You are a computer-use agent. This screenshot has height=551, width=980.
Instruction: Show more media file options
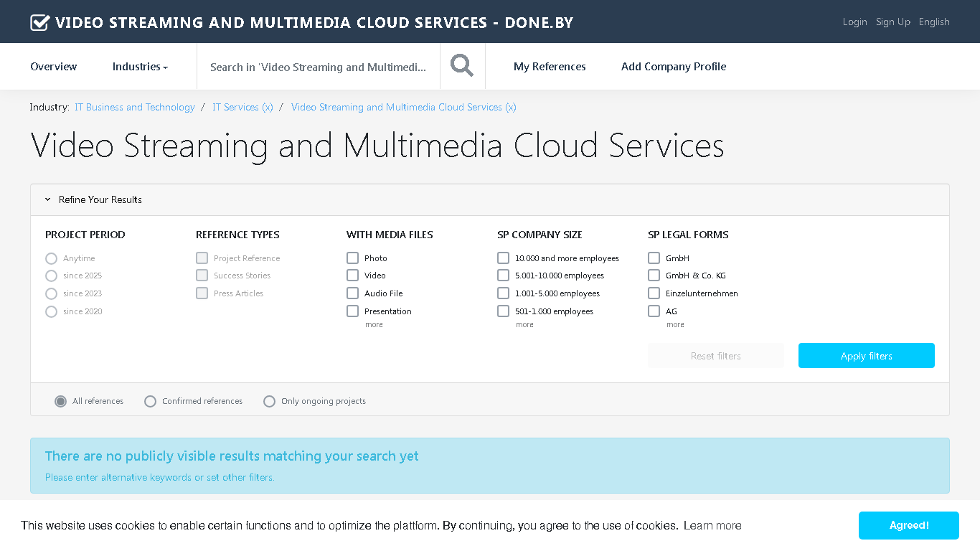click(x=374, y=325)
